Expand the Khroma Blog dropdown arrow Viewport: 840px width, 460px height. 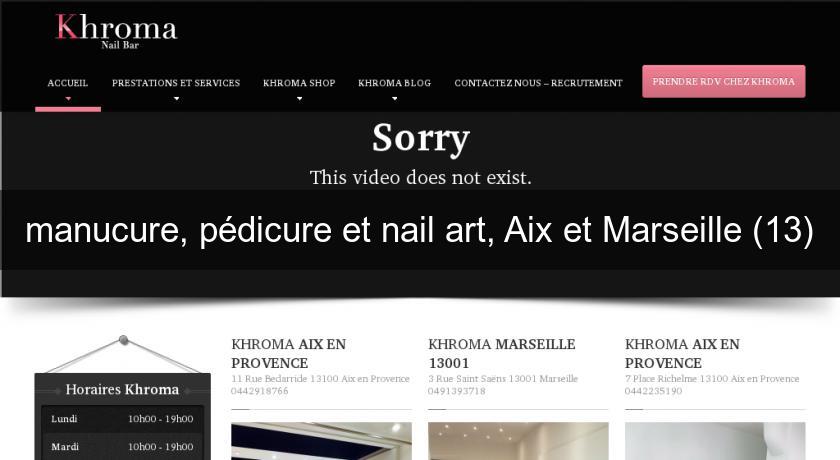(395, 99)
